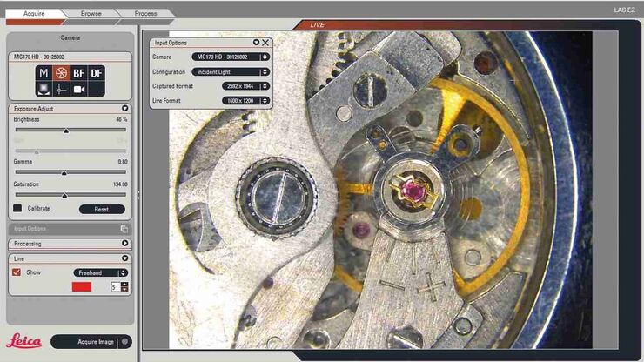The height and width of the screenshot is (362, 644).
Task: Close the Input Options floating panel
Action: point(265,43)
